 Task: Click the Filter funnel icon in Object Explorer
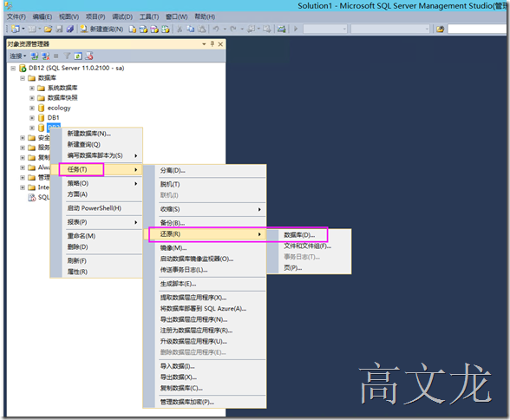pos(67,56)
